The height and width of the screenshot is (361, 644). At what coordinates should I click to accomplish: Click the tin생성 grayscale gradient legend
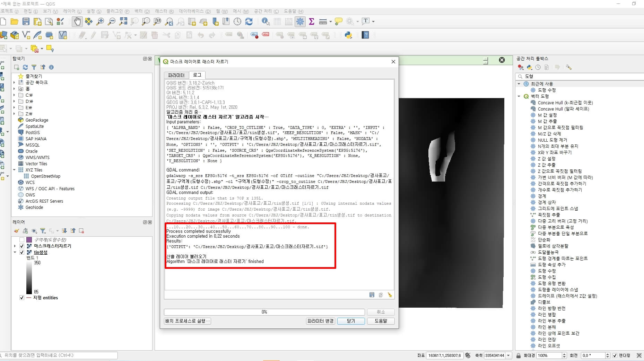(29, 277)
